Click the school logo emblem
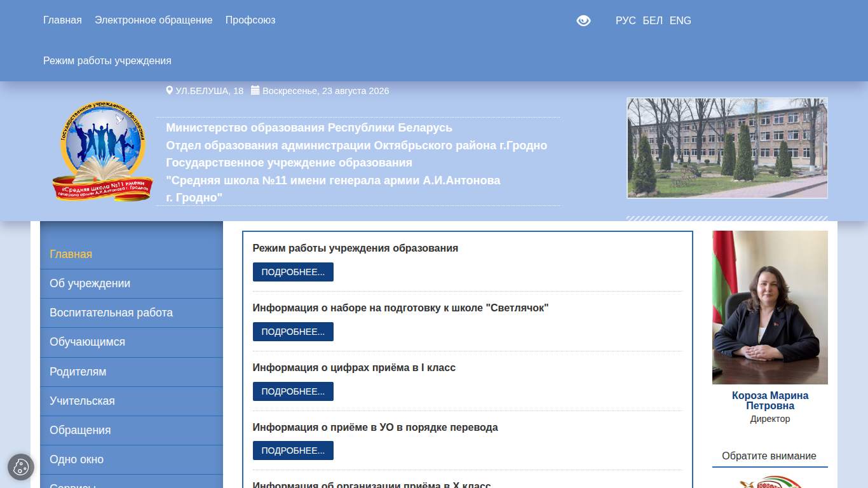 pos(103,152)
